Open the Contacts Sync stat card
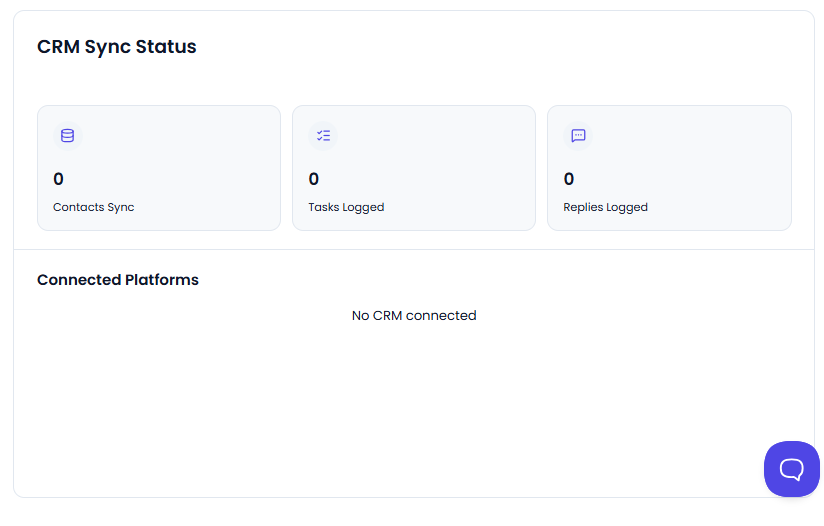The width and height of the screenshot is (824, 526). coord(159,168)
